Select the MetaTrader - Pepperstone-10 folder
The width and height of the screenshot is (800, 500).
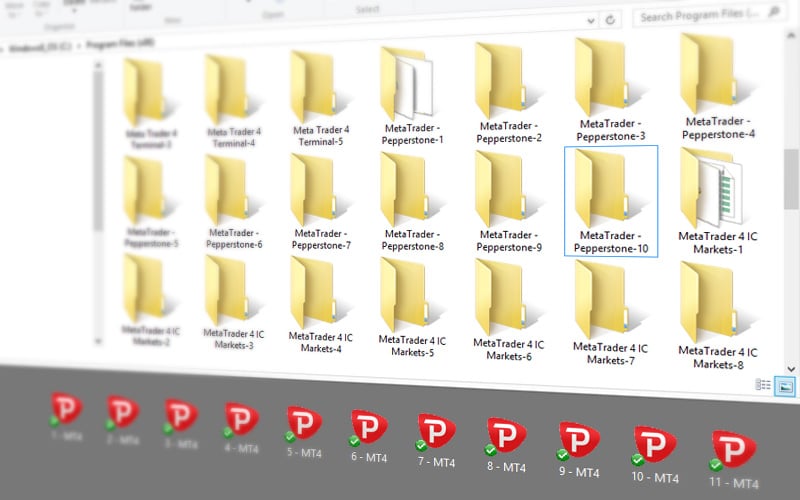point(611,202)
